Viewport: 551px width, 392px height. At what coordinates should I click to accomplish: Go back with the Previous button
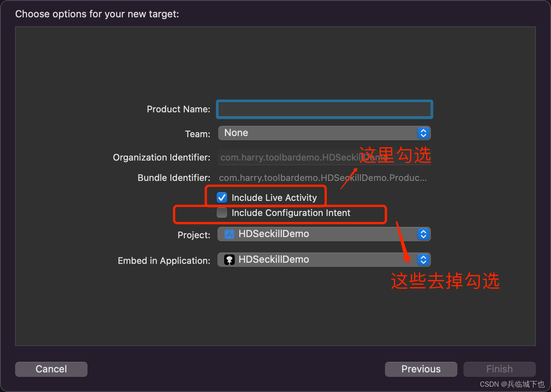[421, 369]
